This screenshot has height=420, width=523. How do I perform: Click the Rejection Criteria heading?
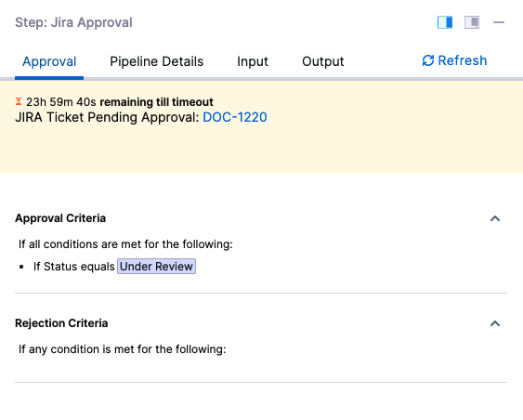pyautogui.click(x=61, y=323)
